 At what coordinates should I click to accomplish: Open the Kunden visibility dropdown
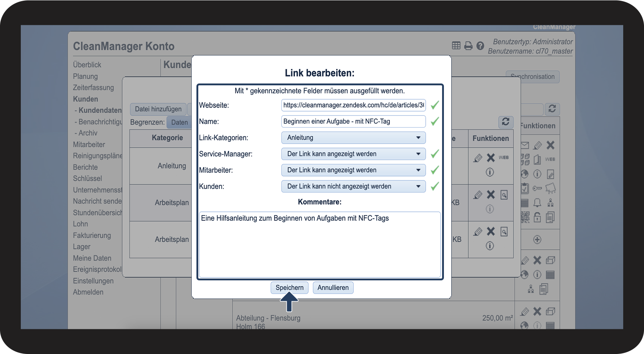tap(354, 186)
